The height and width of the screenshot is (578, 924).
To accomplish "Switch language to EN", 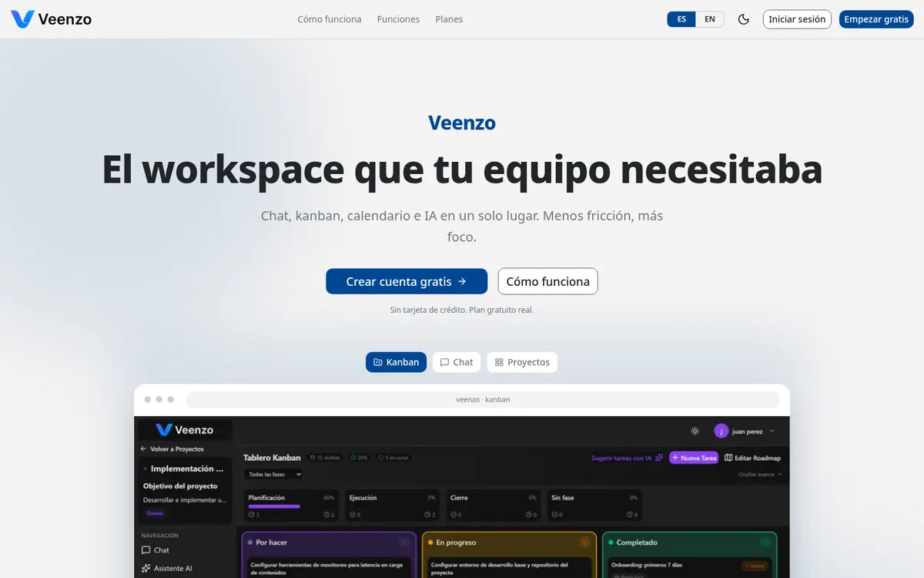I will (710, 19).
